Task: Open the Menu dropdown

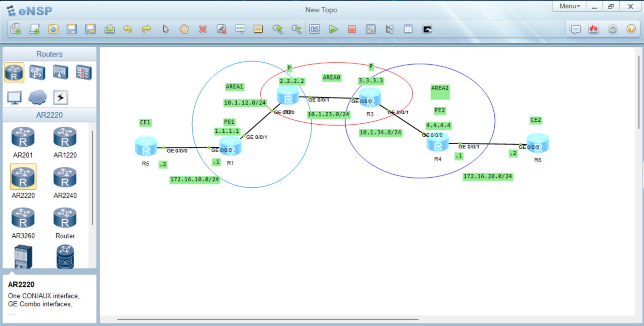Action: click(570, 6)
